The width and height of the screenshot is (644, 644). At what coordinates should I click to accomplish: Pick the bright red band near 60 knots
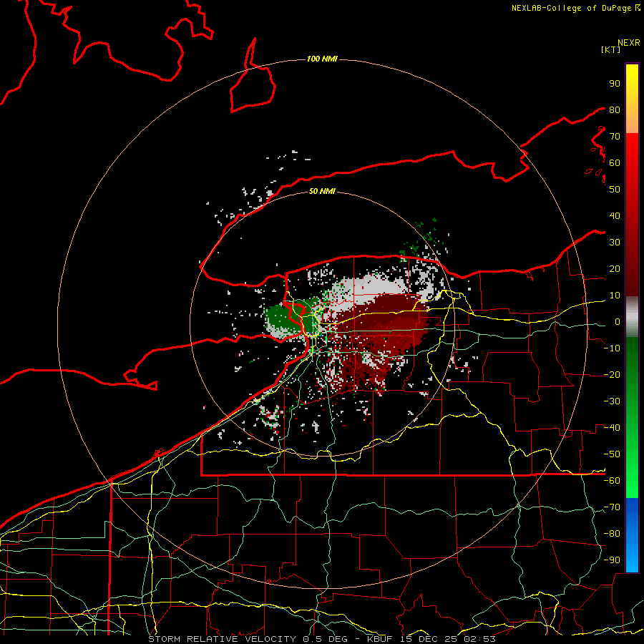pos(632,150)
